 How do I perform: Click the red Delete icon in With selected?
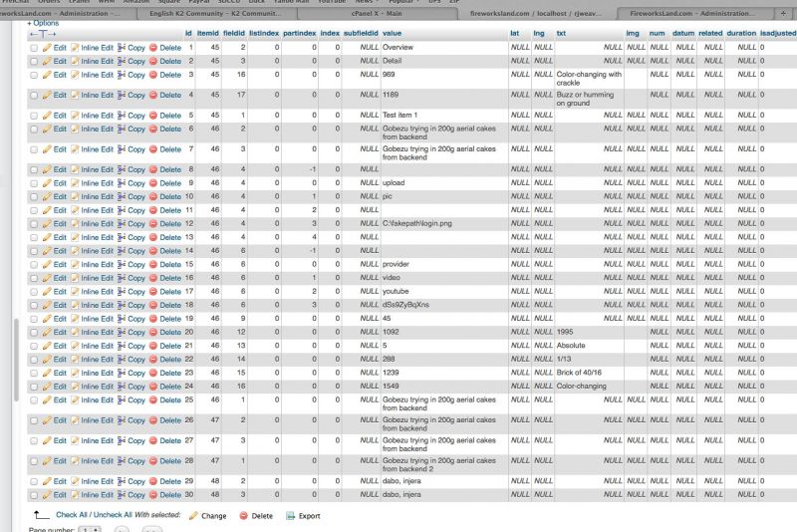point(243,516)
